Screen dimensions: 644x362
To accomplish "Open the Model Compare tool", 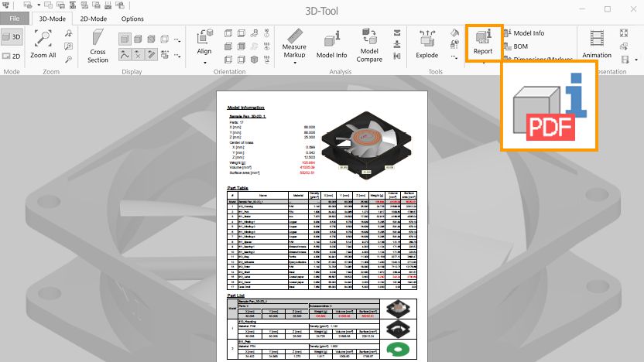I will tap(369, 45).
